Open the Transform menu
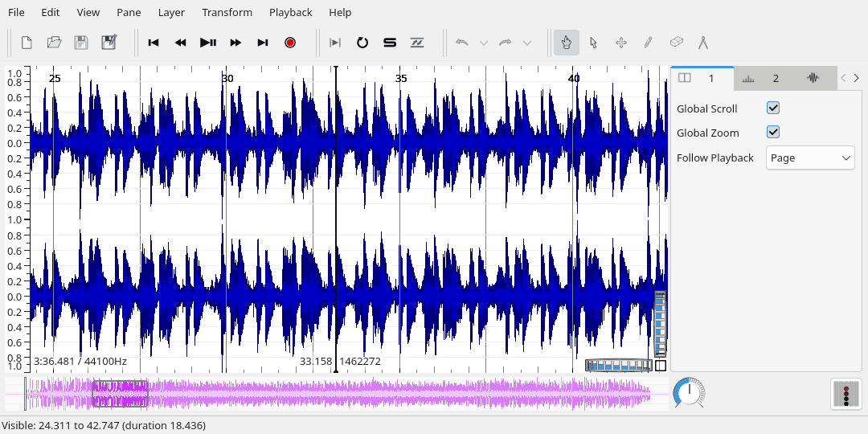This screenshot has height=434, width=868. click(x=227, y=12)
